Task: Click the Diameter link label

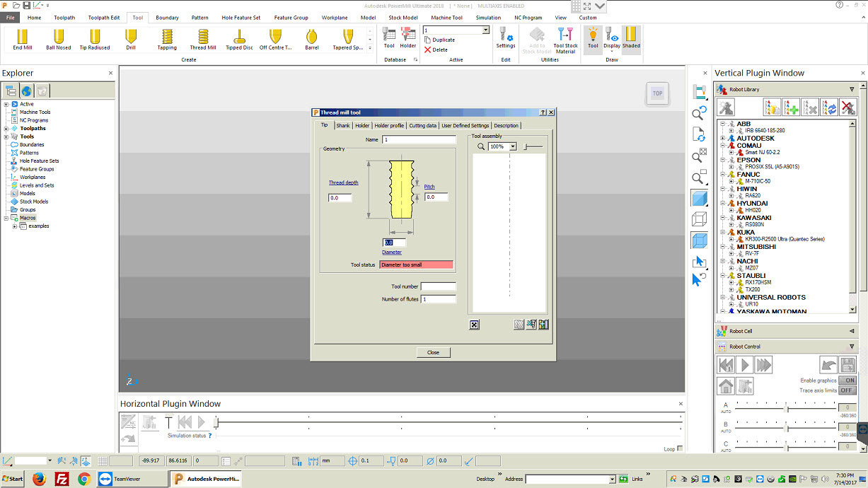Action: (x=392, y=252)
